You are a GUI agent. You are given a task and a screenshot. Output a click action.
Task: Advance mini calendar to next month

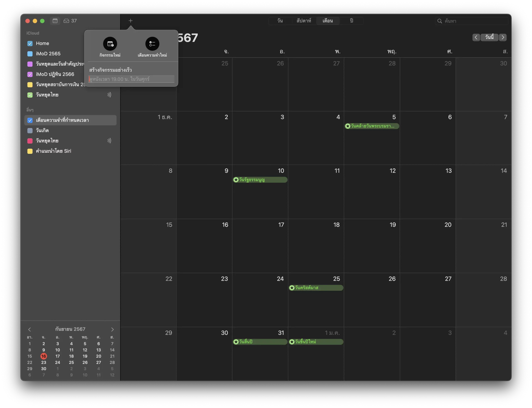112,329
